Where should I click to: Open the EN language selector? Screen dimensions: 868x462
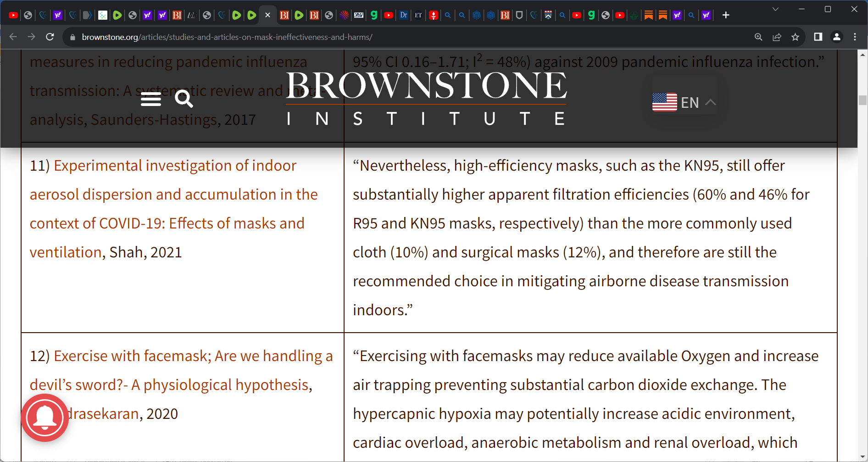pyautogui.click(x=684, y=102)
